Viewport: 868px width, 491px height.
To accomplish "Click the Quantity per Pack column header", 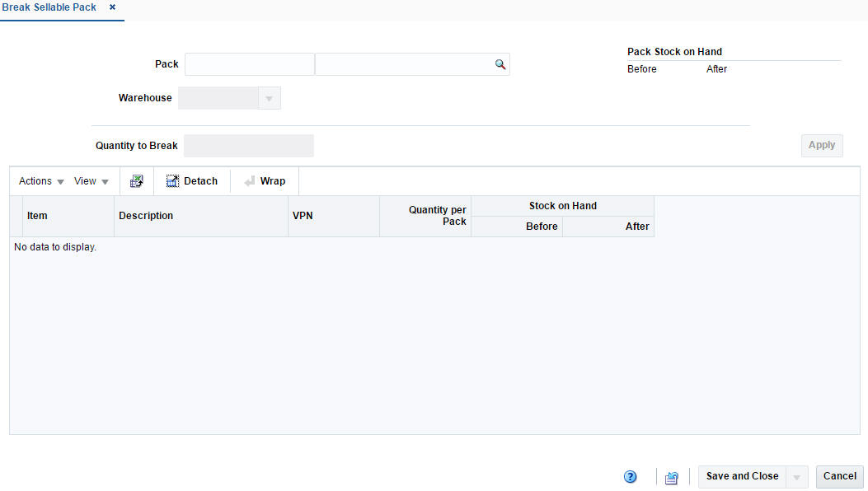I will (x=425, y=216).
